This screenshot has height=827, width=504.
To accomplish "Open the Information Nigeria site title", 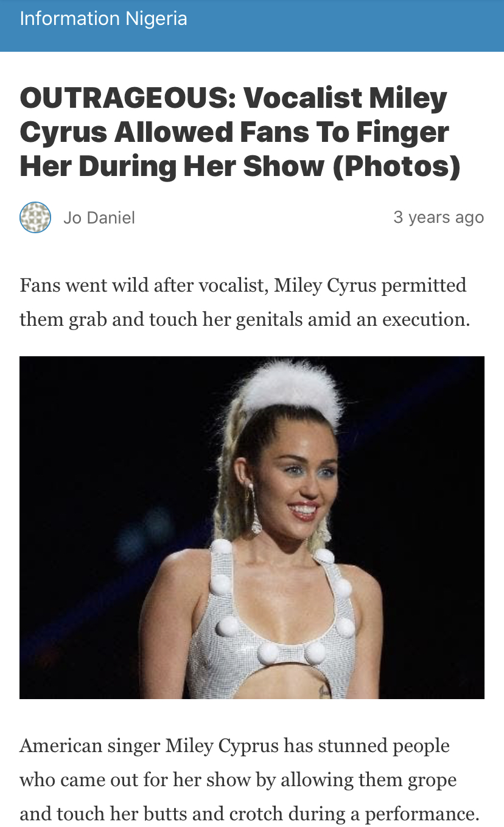I will point(103,19).
